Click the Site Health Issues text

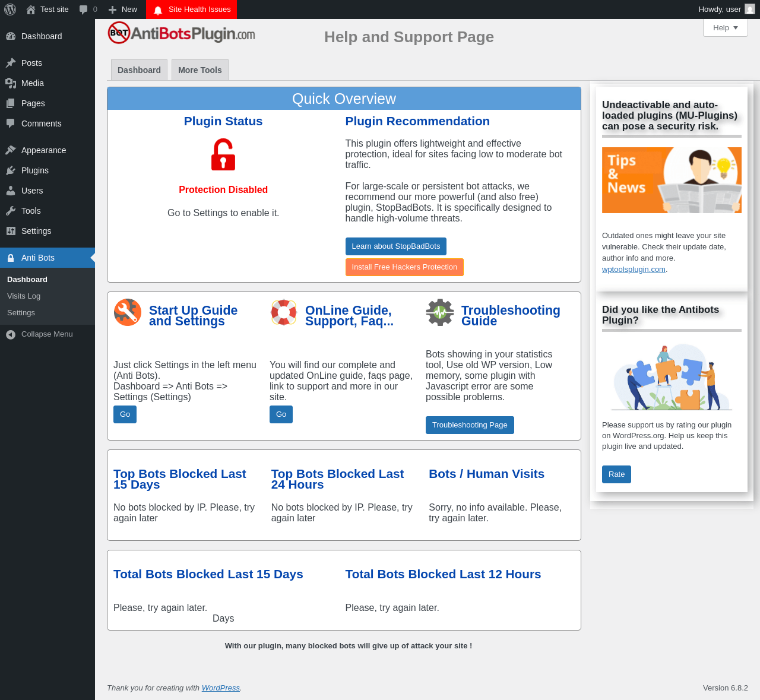coord(199,9)
